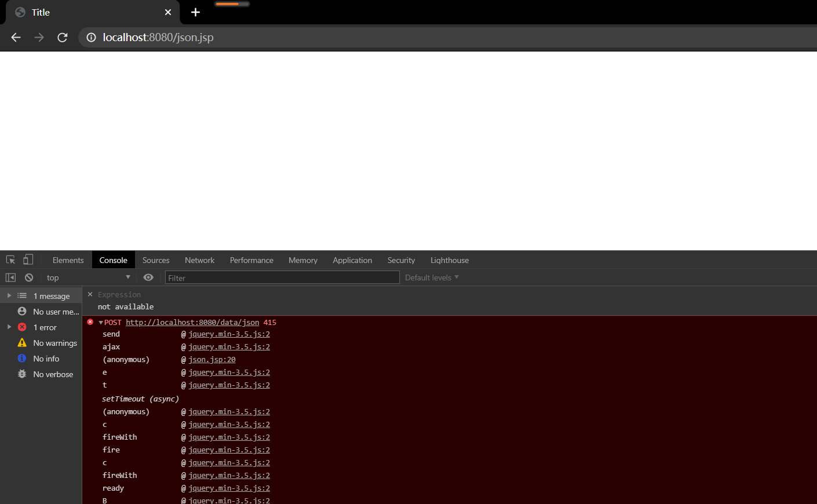Viewport: 817px width, 504px height.
Task: Open jquery link on the t row
Action: 229,385
